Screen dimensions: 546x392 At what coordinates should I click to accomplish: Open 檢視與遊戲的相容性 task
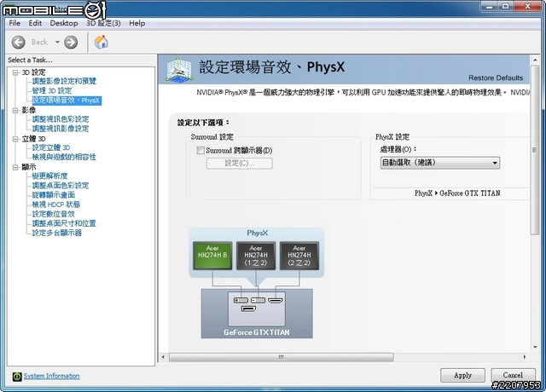click(64, 157)
